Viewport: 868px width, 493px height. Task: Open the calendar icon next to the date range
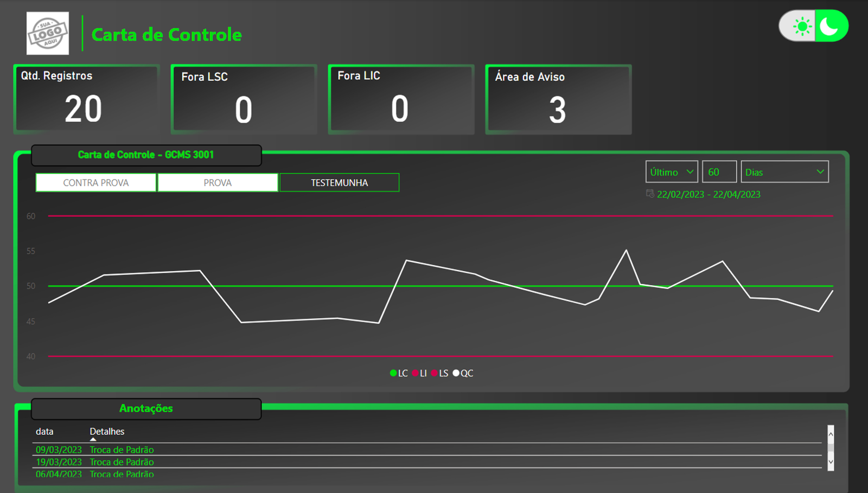click(649, 194)
